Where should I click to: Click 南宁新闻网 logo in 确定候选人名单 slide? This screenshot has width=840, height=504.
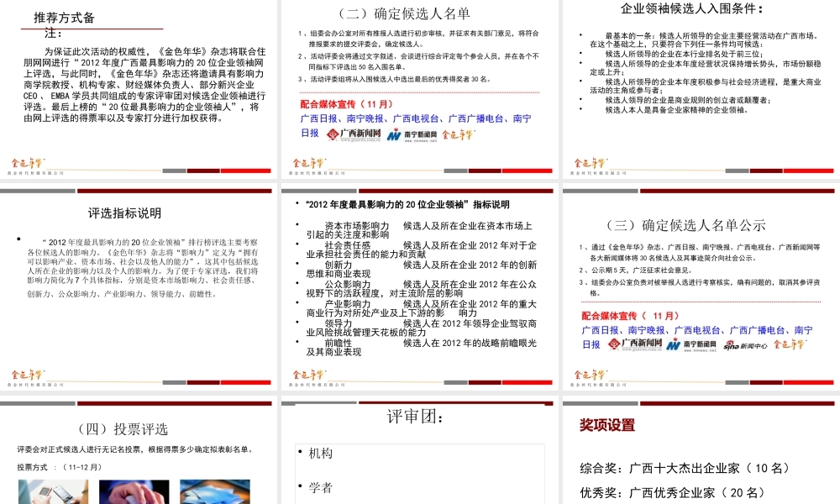(412, 134)
